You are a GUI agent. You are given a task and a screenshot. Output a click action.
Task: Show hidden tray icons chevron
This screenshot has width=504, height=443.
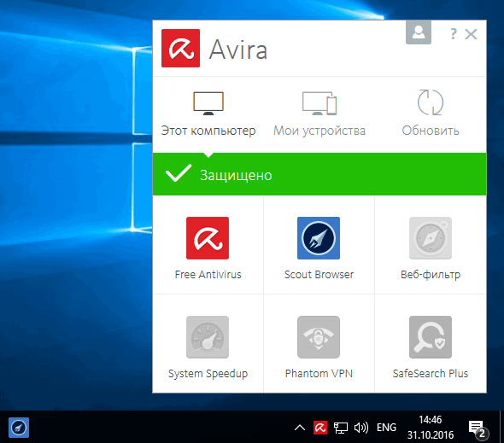[x=300, y=428]
